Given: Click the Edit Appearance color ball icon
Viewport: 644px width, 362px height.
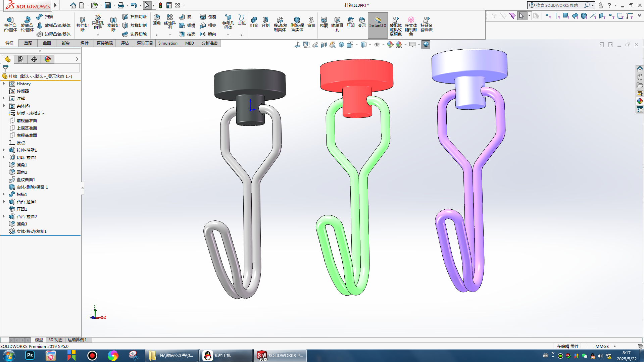Looking at the screenshot, I should click(x=390, y=45).
